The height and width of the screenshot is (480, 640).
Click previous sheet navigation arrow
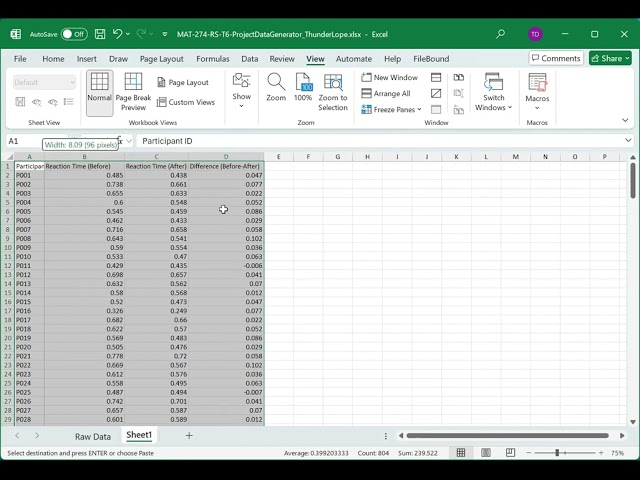[17, 436]
